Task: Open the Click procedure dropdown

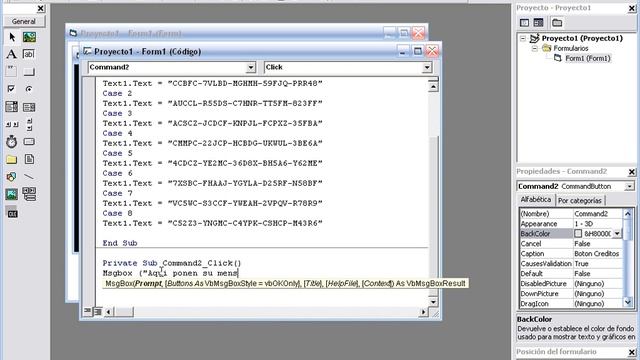Action: click(427, 67)
